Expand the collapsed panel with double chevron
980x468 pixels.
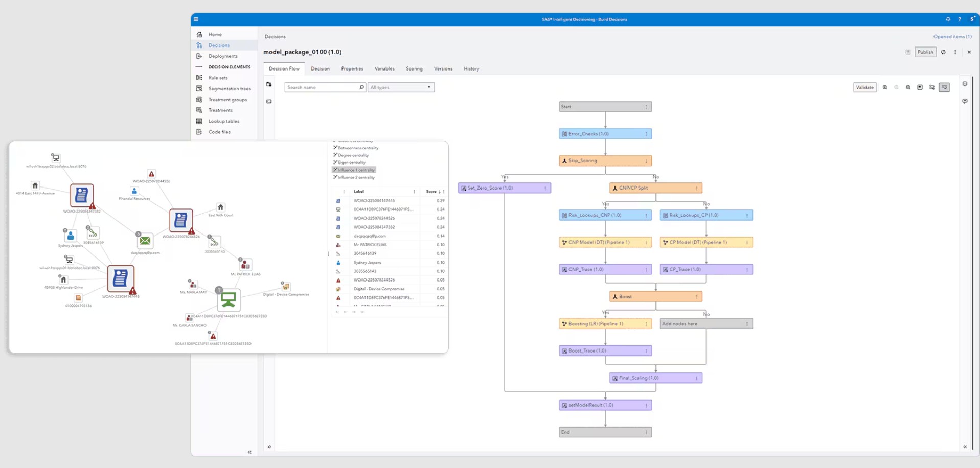pos(269,447)
